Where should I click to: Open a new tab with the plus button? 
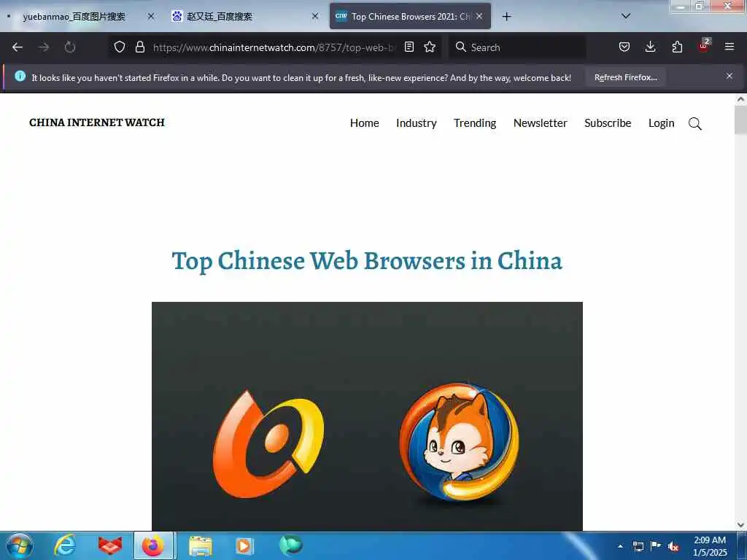(x=507, y=17)
